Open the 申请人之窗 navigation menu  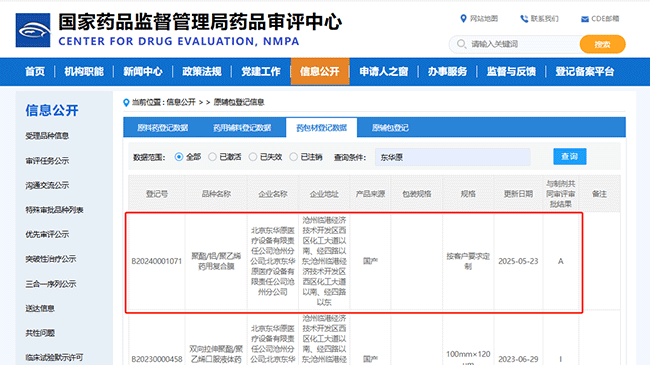pos(383,71)
